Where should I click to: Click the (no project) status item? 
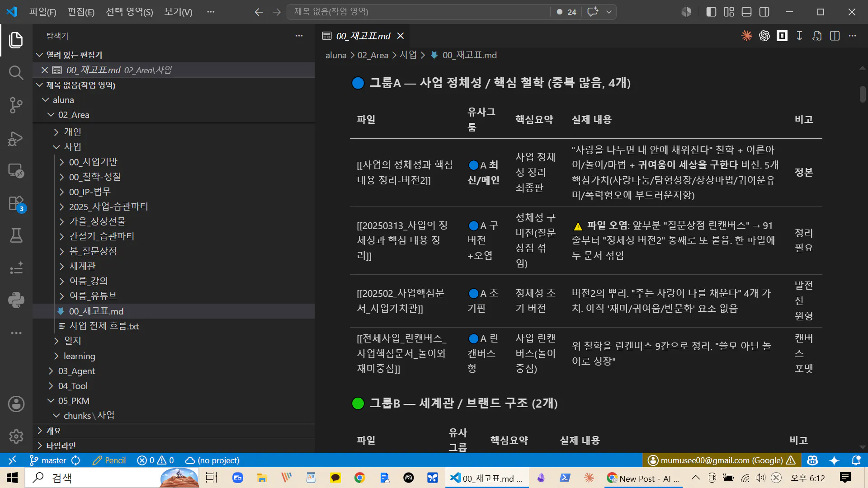(212, 460)
